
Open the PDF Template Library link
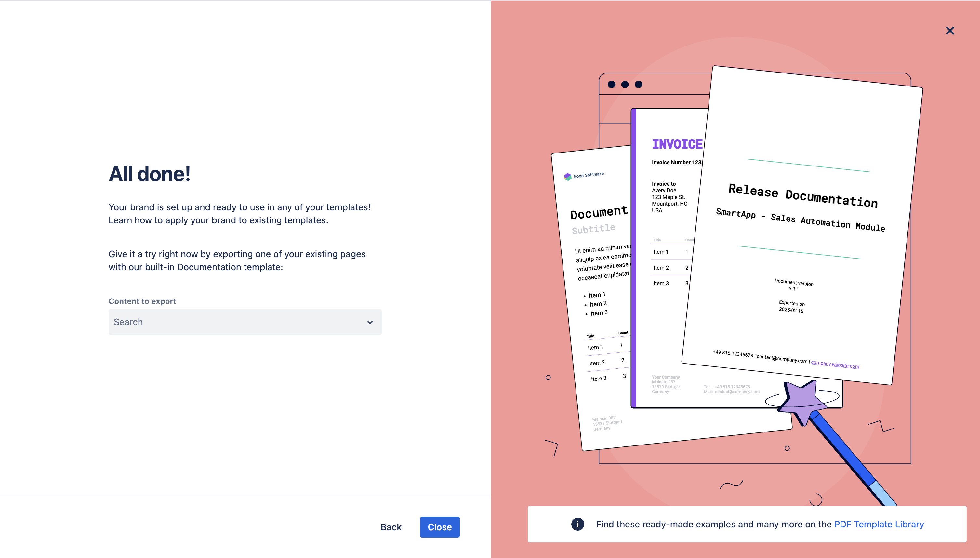click(x=879, y=524)
